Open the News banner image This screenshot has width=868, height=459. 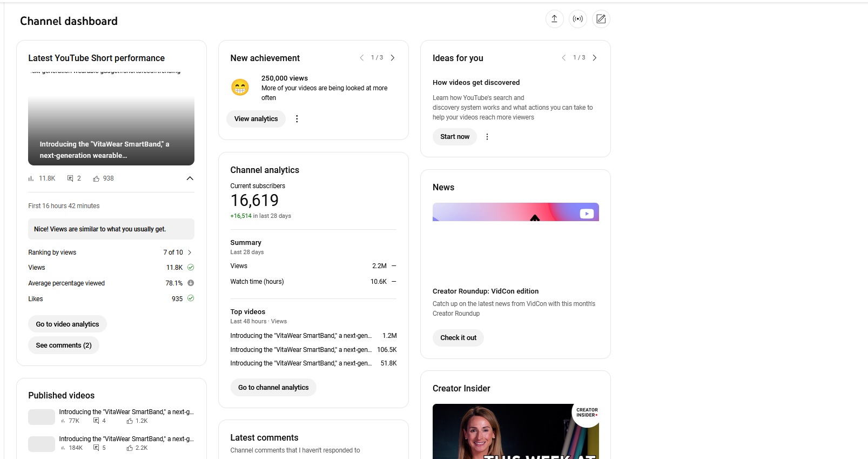(516, 212)
